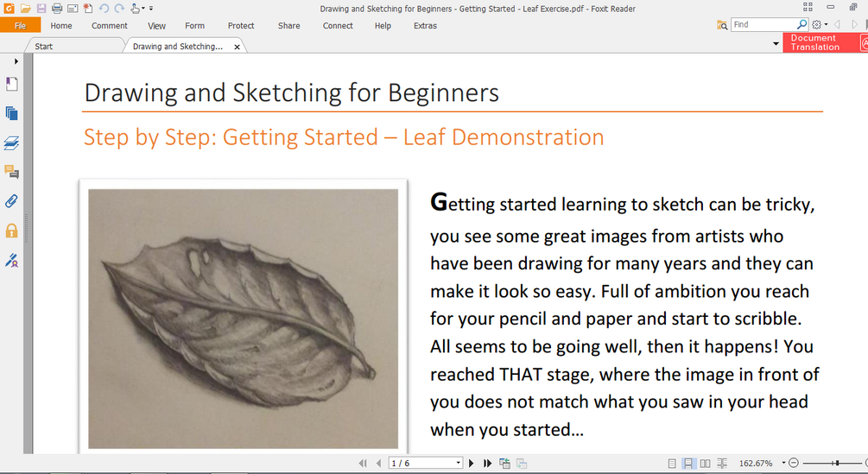This screenshot has width=868, height=474.
Task: Open the Bookmarks panel
Action: click(11, 84)
